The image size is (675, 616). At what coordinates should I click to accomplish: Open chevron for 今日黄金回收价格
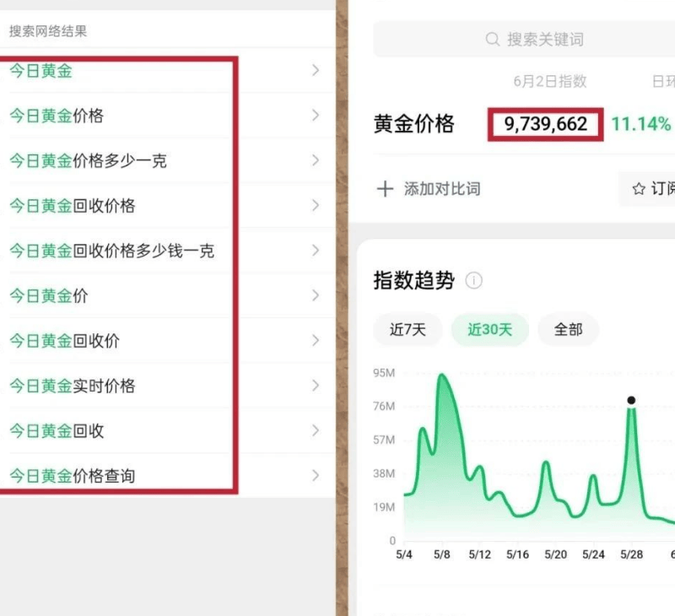316,206
